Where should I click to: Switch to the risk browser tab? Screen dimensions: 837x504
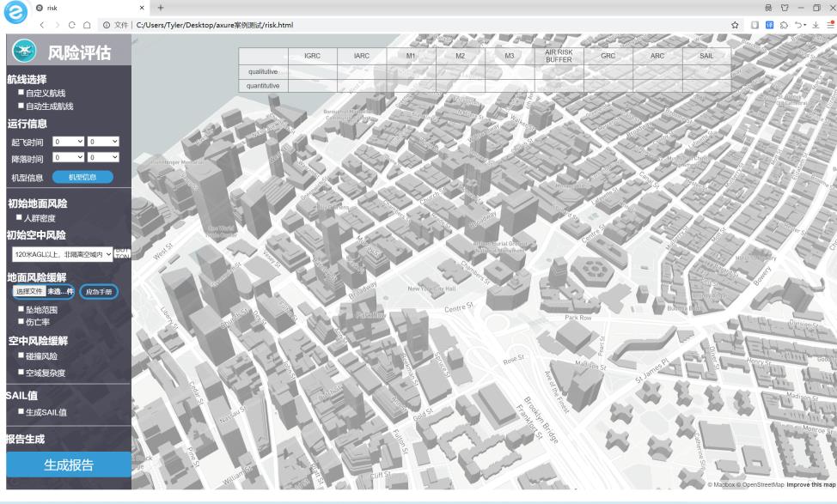89,8
